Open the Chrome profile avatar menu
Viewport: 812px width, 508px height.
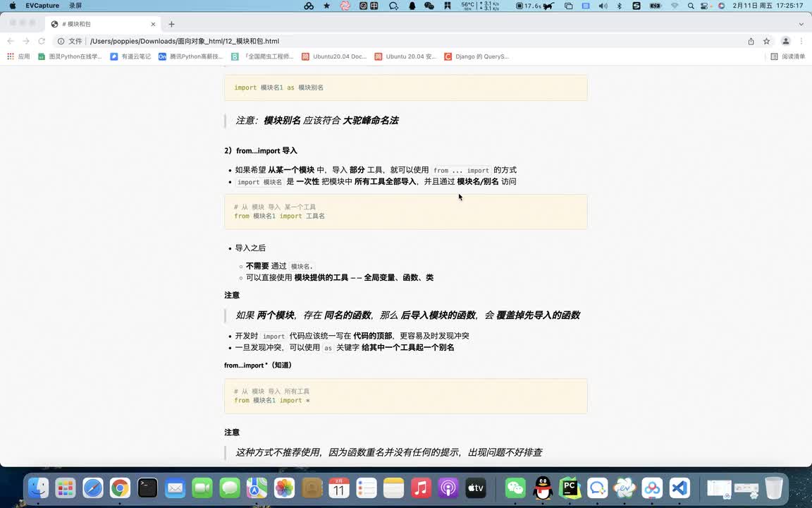pos(786,41)
